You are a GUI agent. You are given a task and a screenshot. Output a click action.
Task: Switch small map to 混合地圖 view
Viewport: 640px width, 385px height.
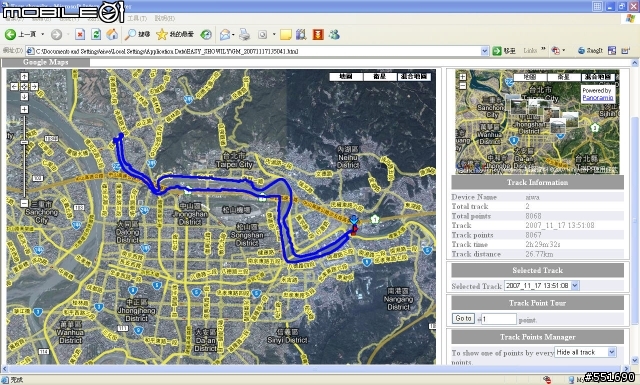[598, 77]
